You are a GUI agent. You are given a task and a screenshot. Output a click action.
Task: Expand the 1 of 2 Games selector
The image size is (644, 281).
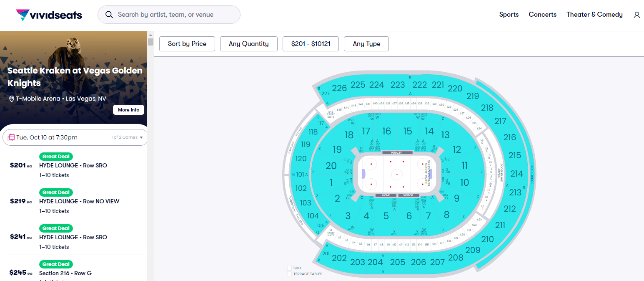point(127,137)
